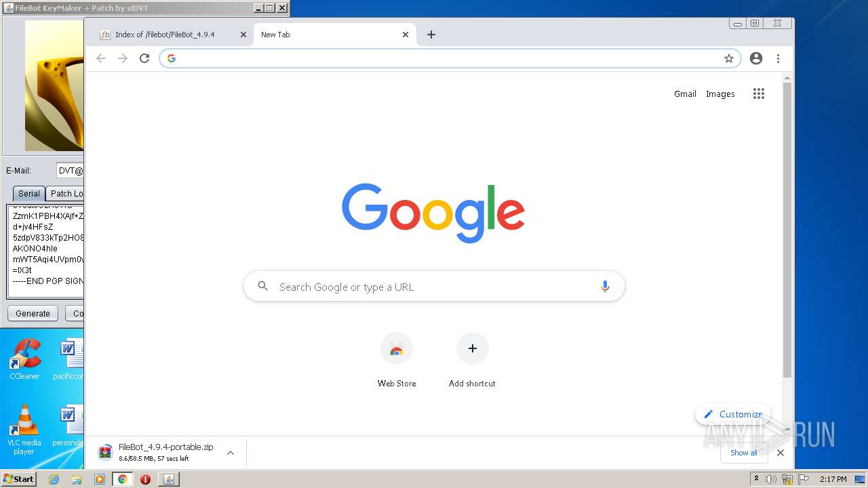This screenshot has width=868, height=488.
Task: Close the downloads bar
Action: (781, 453)
